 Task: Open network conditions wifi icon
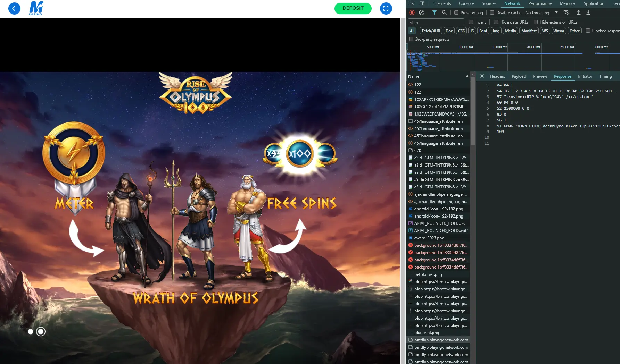pyautogui.click(x=566, y=12)
